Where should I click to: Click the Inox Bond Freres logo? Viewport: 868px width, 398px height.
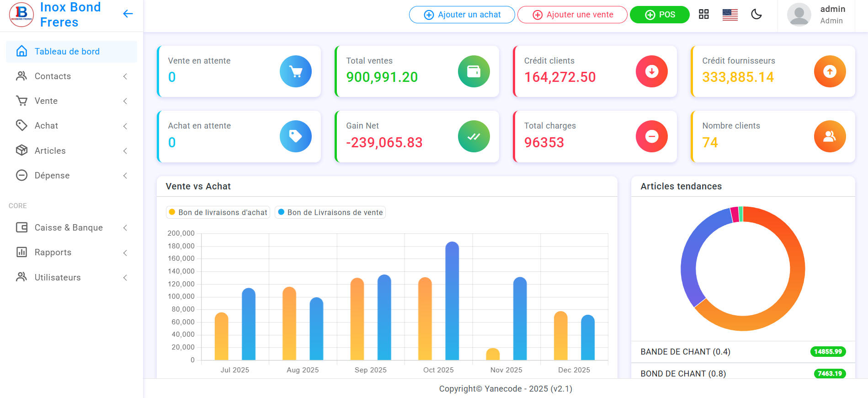(21, 15)
